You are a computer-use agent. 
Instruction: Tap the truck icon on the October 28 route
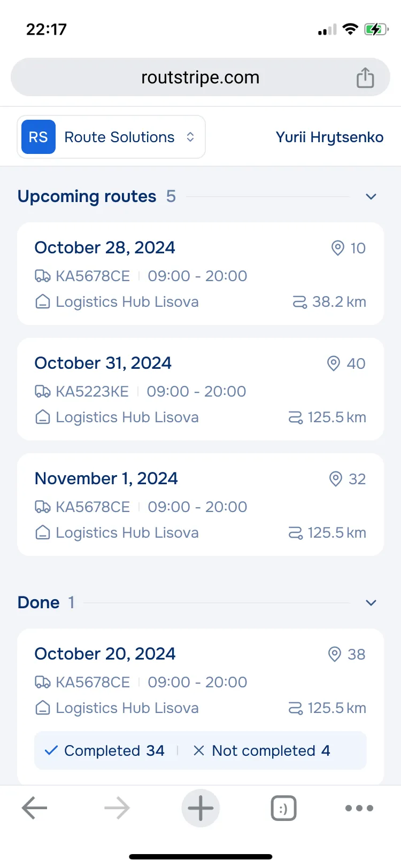pos(43,276)
